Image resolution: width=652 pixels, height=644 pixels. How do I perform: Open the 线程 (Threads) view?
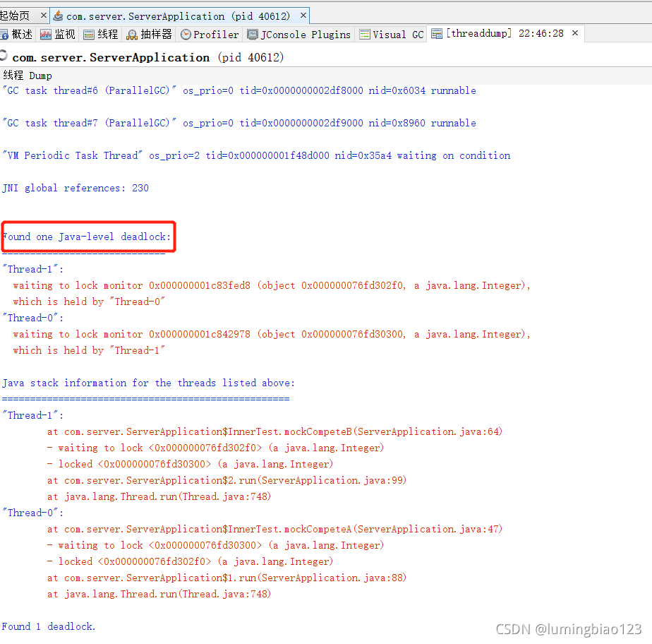click(99, 34)
